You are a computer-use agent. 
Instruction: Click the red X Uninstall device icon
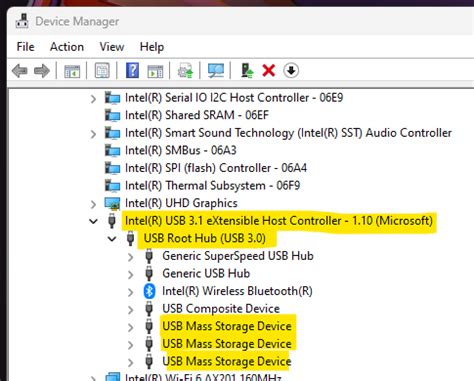(268, 71)
